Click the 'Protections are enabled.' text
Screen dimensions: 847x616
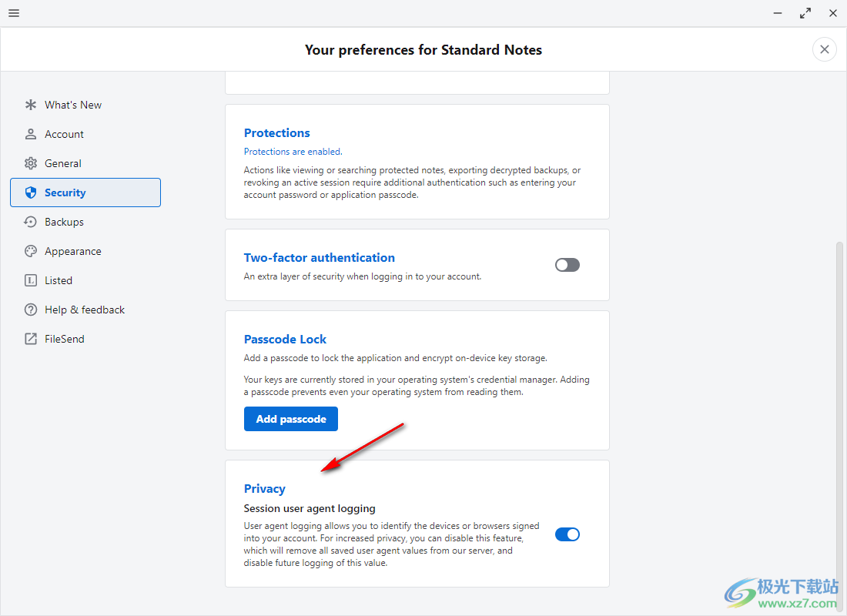click(293, 152)
